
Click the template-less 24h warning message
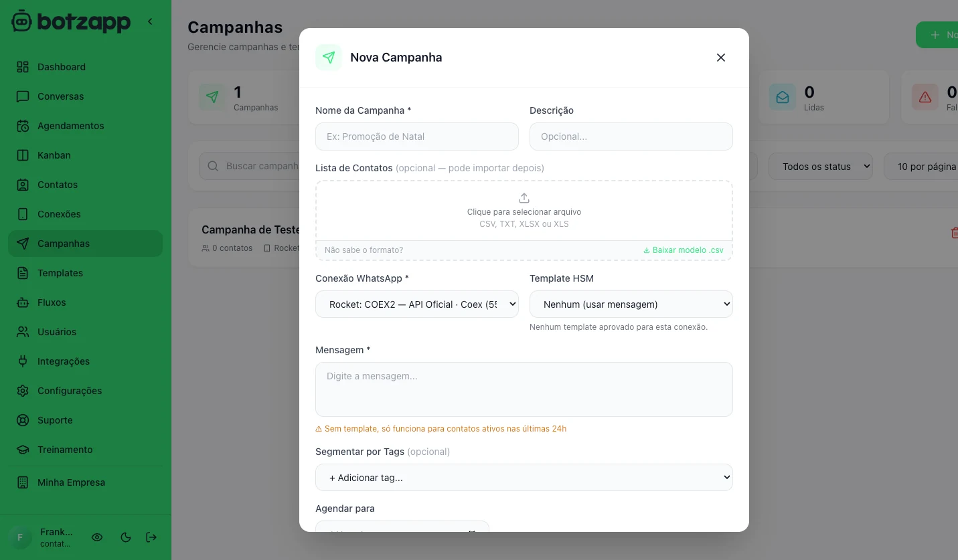(441, 429)
